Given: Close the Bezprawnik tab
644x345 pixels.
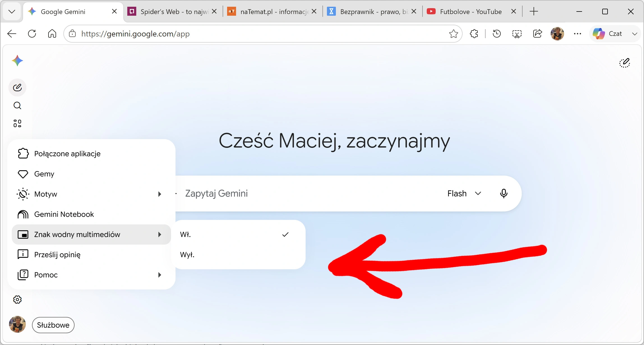Looking at the screenshot, I should (414, 12).
